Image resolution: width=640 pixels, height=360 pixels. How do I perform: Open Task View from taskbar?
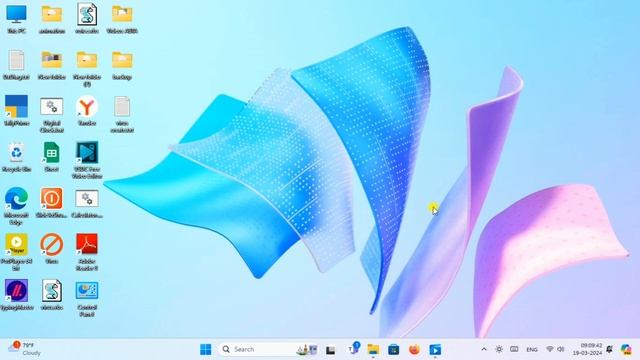(331, 350)
